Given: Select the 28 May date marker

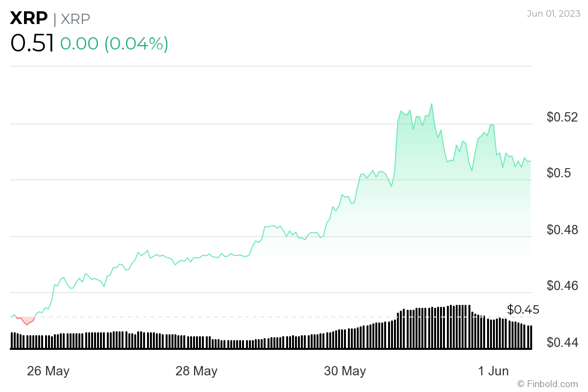Looking at the screenshot, I should (196, 371).
